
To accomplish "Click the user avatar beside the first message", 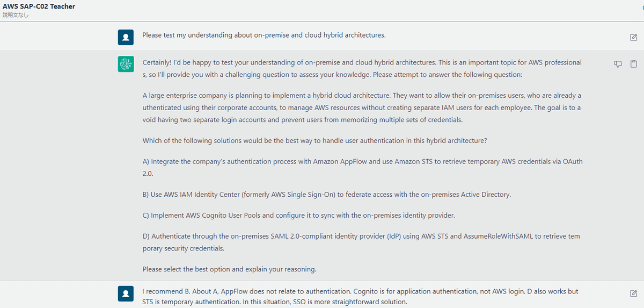I will coord(126,37).
